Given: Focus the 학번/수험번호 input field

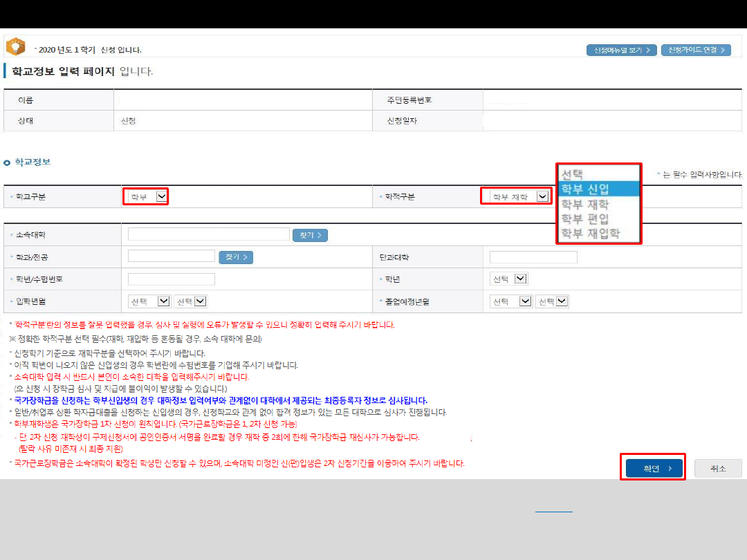Looking at the screenshot, I should [171, 279].
